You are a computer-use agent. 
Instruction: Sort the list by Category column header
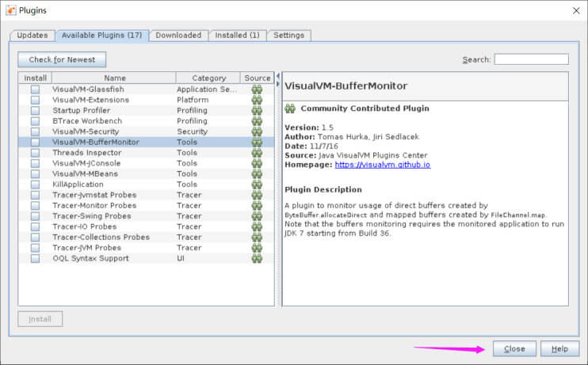click(208, 78)
